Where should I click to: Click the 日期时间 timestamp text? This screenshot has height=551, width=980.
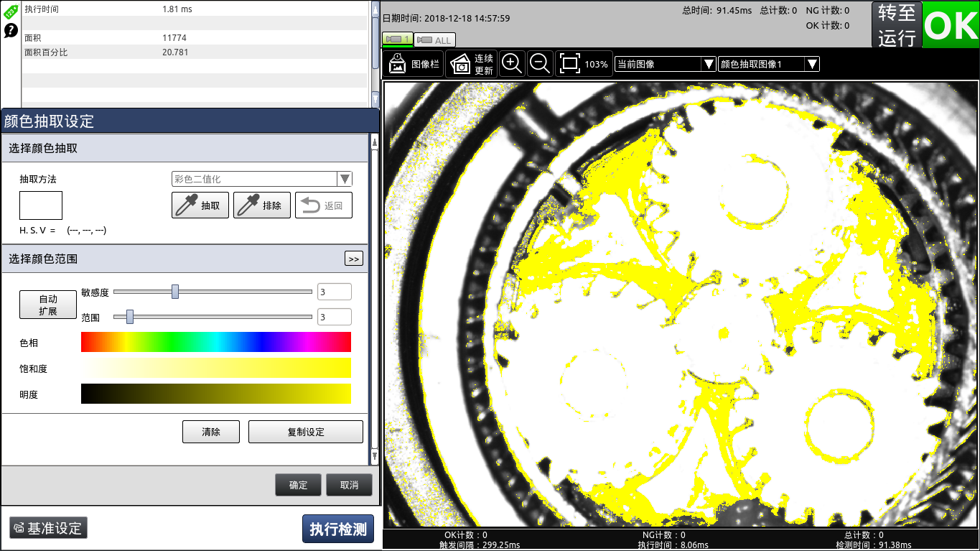[446, 18]
